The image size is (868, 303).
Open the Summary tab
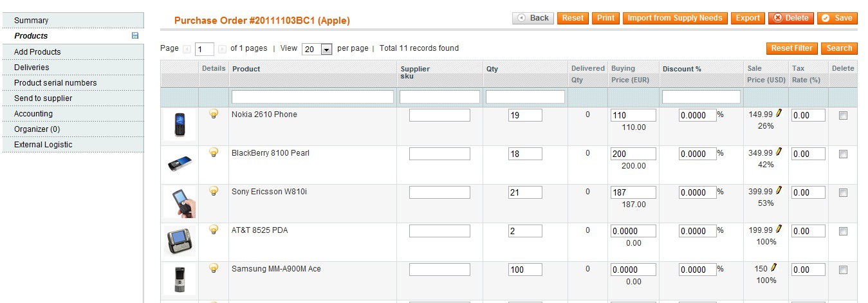pyautogui.click(x=72, y=21)
